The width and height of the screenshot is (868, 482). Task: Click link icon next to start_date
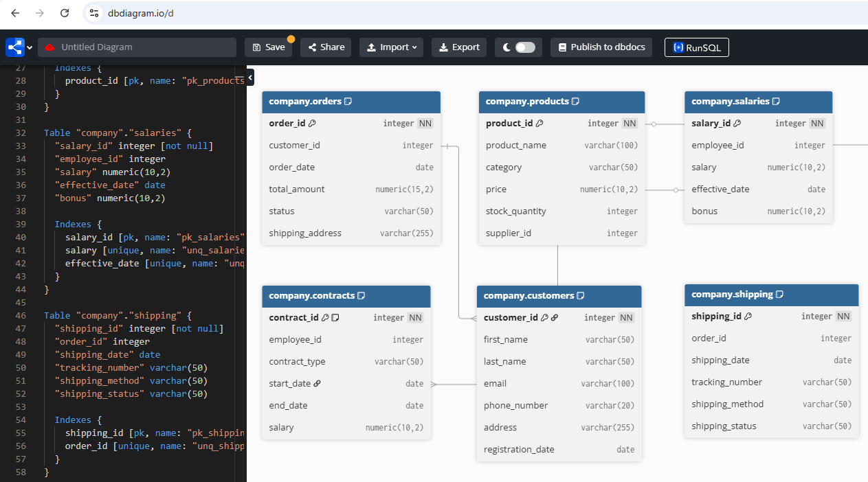pos(317,384)
